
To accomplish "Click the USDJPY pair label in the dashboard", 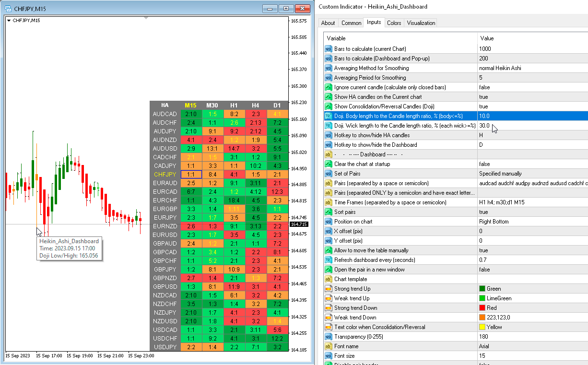I will tap(165, 347).
